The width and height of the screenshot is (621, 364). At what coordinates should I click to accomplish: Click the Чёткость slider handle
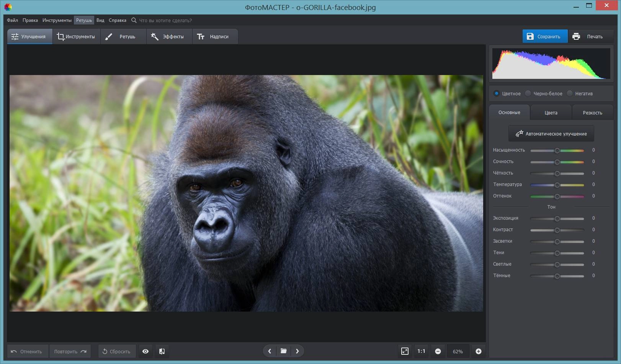(x=557, y=173)
